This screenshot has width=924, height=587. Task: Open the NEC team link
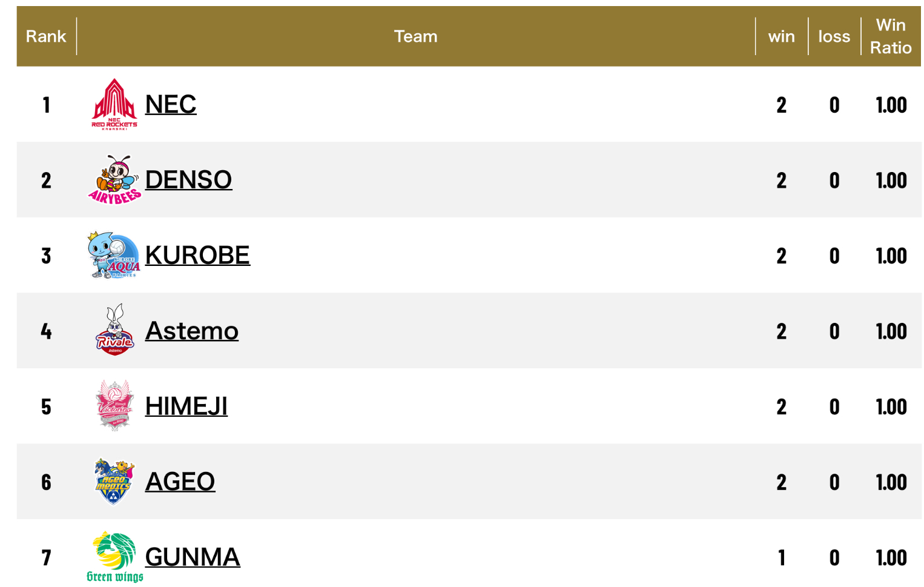coord(171,104)
